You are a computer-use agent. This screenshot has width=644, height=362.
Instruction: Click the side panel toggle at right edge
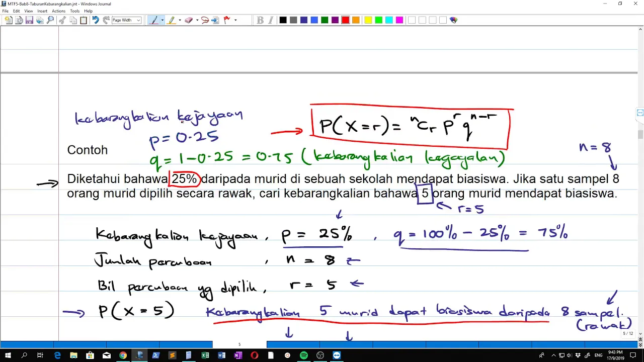(x=640, y=113)
